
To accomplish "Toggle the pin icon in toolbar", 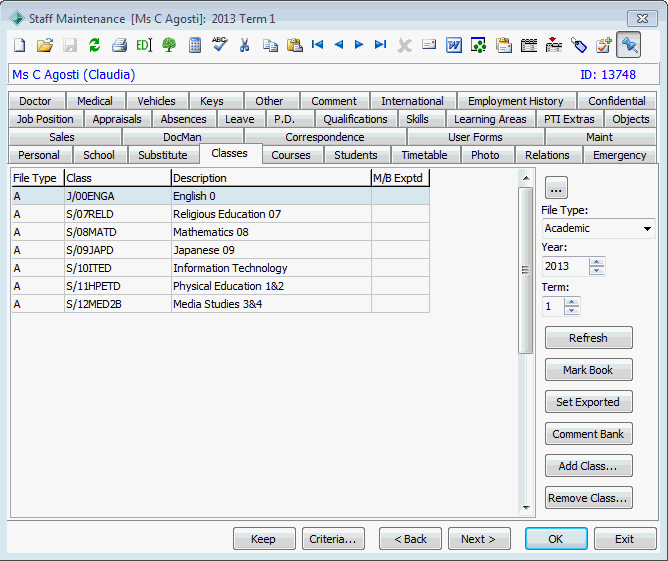I will 628,45.
